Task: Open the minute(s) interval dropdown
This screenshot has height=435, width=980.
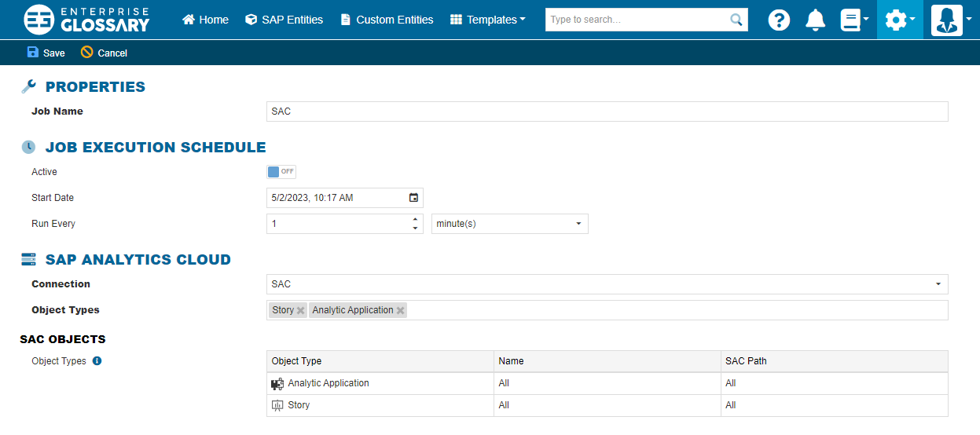Action: pyautogui.click(x=509, y=224)
